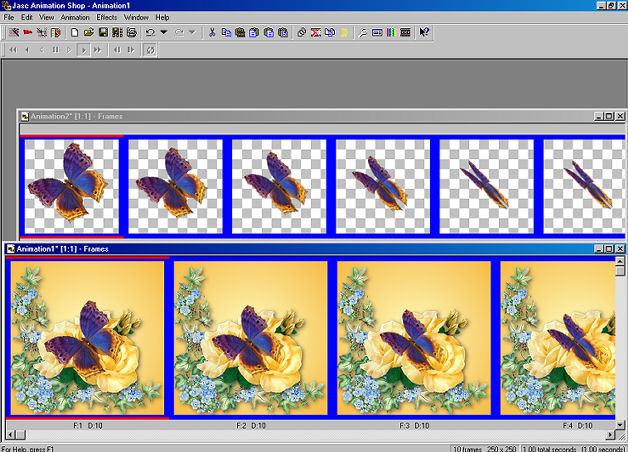Copy selected frames
The height and width of the screenshot is (452, 628).
(226, 32)
